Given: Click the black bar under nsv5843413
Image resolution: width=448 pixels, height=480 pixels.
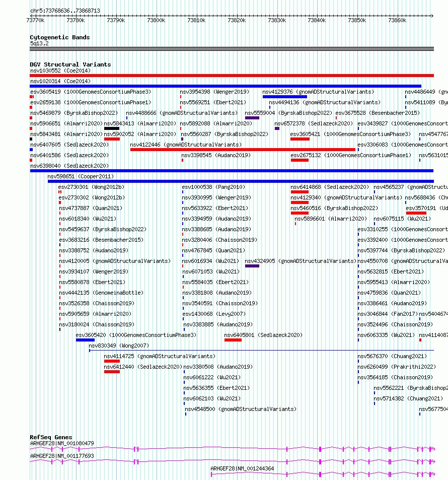Looking at the screenshot, I should [x=111, y=128].
